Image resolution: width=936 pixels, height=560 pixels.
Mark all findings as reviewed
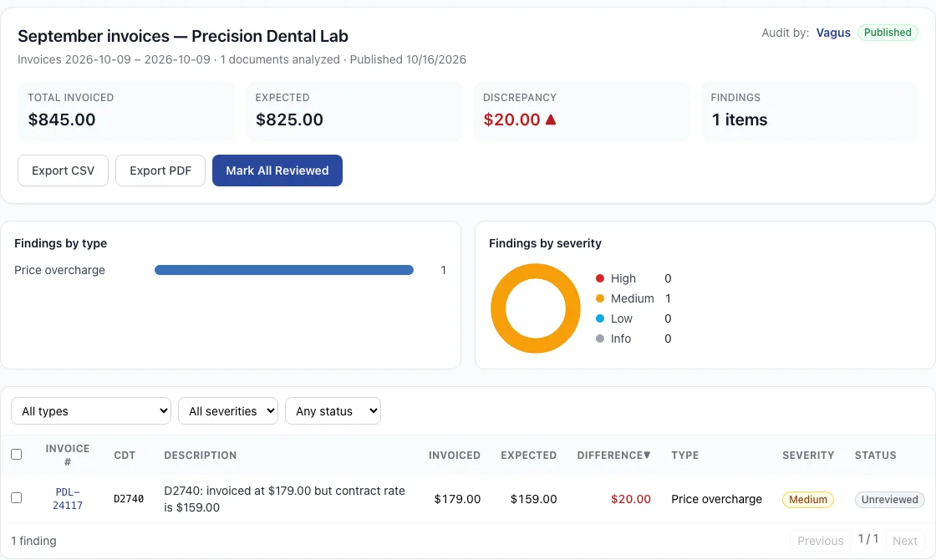[x=277, y=171]
